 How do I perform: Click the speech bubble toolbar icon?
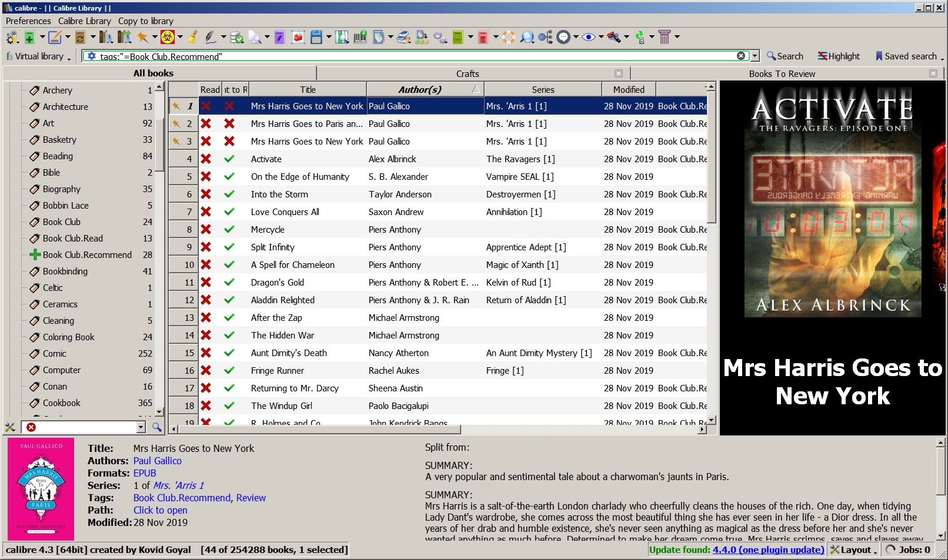[x=563, y=38]
